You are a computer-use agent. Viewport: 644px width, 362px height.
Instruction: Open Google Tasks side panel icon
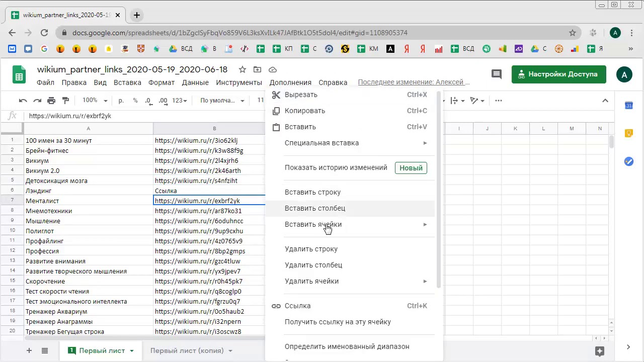pyautogui.click(x=629, y=161)
